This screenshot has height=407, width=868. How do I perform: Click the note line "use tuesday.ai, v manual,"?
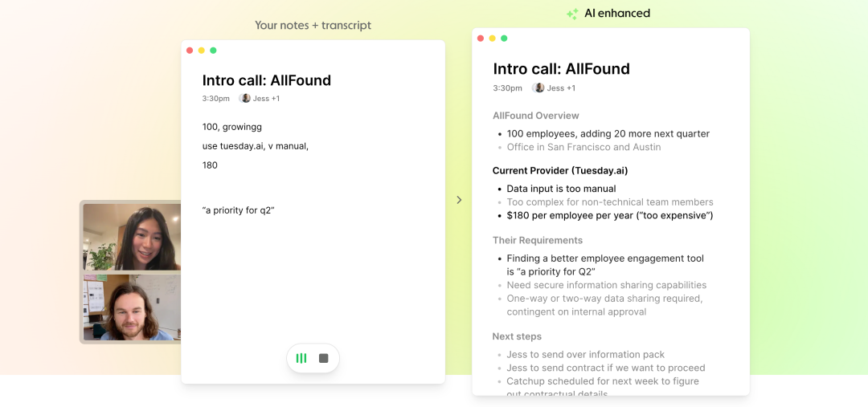pyautogui.click(x=256, y=146)
